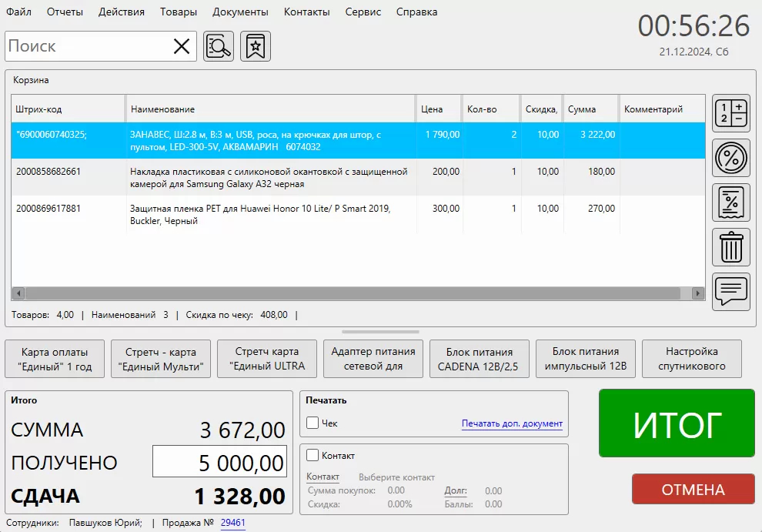Viewport: 762px width, 532px height.
Task: Add Стретч - карта "Единый Мульти"
Action: click(x=161, y=359)
